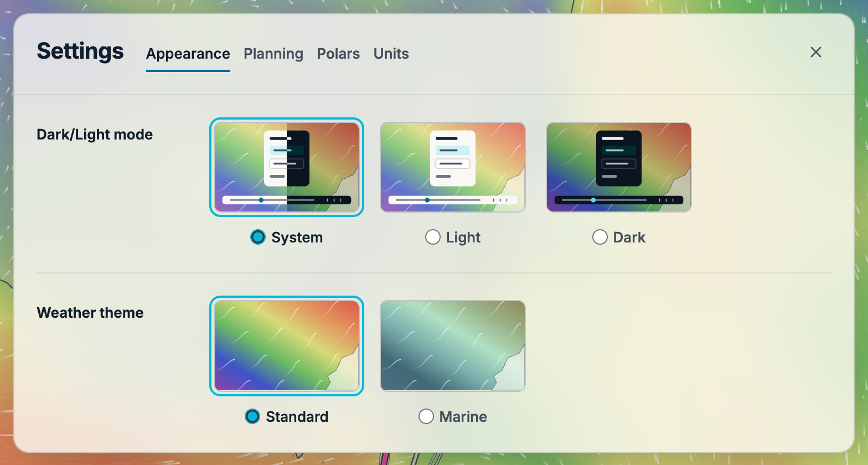Click the Dark mode preview thumbnail
This screenshot has height=465, width=868.
(619, 167)
